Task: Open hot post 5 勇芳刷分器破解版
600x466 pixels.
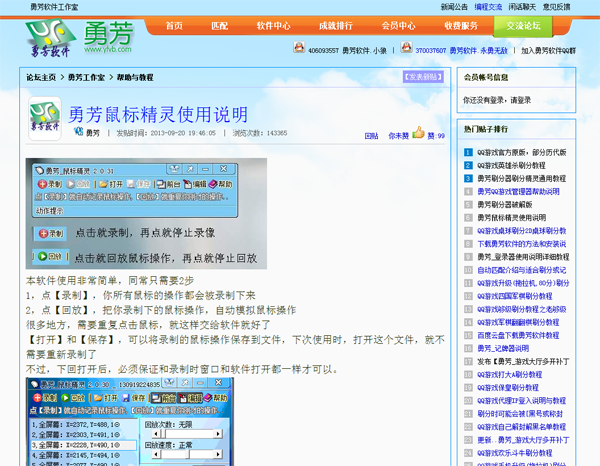Action: [504, 204]
